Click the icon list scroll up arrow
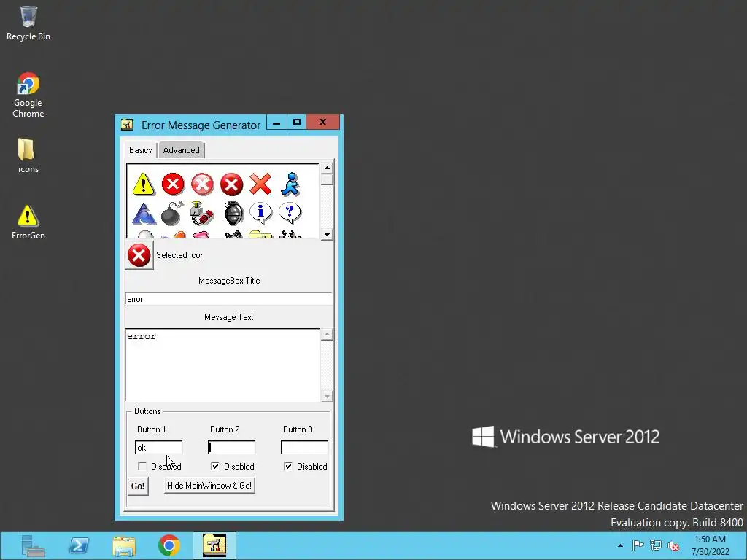This screenshot has width=747, height=560. (x=327, y=168)
